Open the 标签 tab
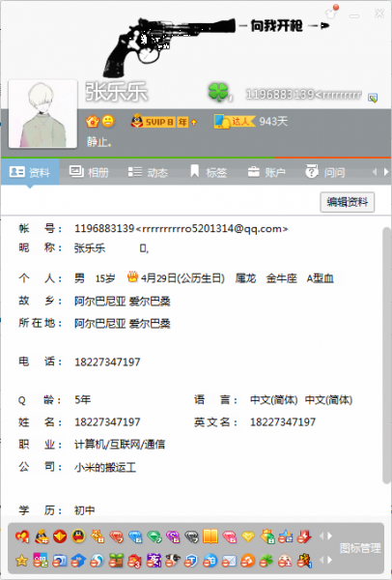 pyautogui.click(x=208, y=172)
